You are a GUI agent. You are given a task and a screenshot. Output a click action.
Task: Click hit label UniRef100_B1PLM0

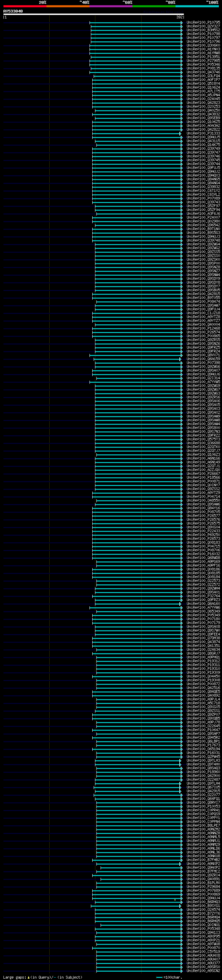click(x=203, y=883)
